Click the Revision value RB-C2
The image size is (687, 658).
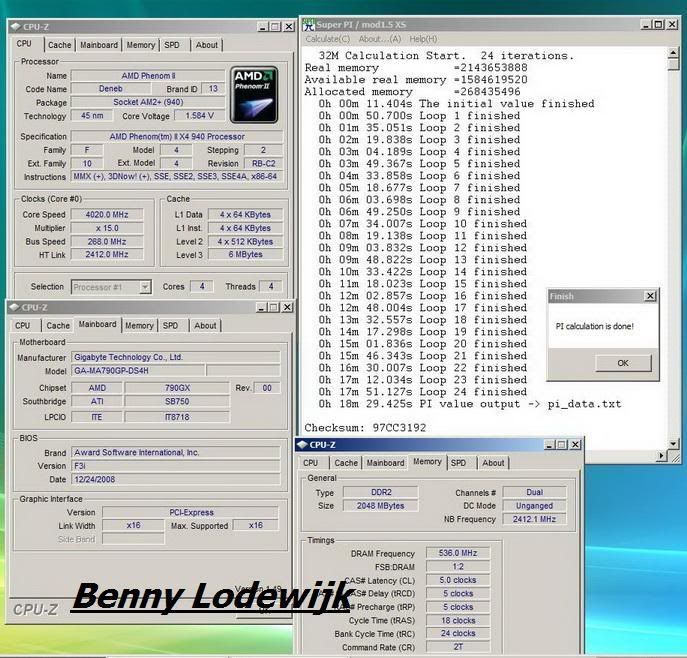(263, 163)
